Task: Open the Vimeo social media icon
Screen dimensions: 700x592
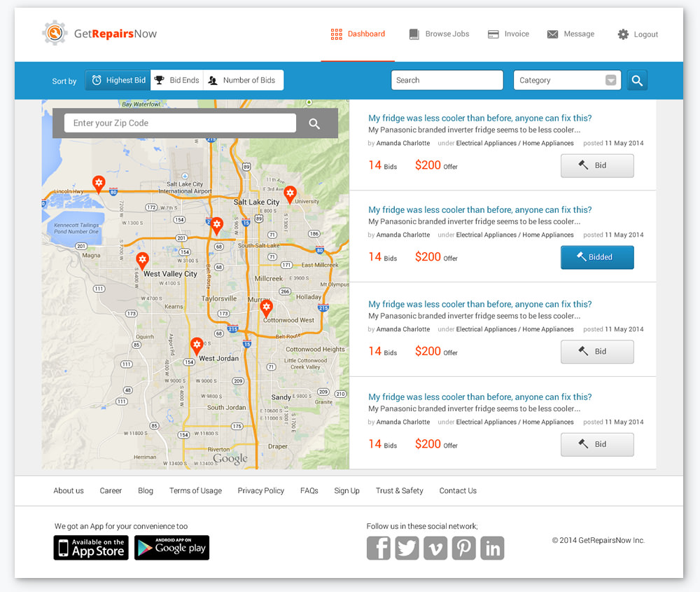Action: pos(435,548)
